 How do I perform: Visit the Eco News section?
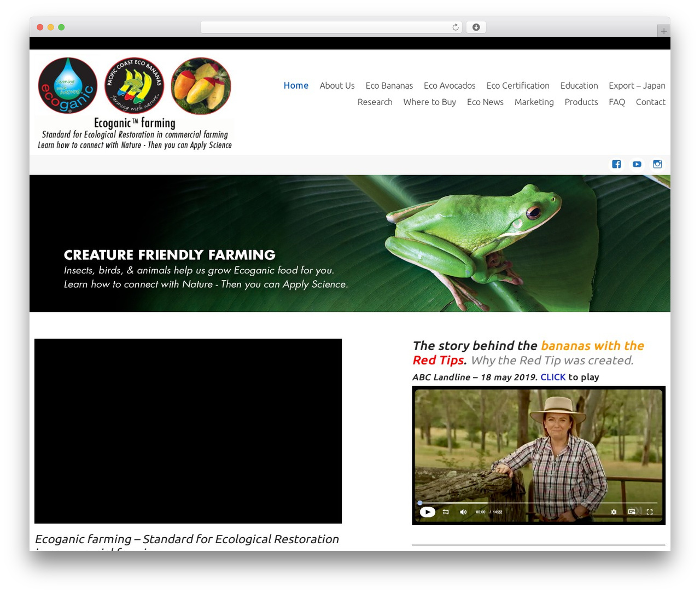pyautogui.click(x=485, y=102)
